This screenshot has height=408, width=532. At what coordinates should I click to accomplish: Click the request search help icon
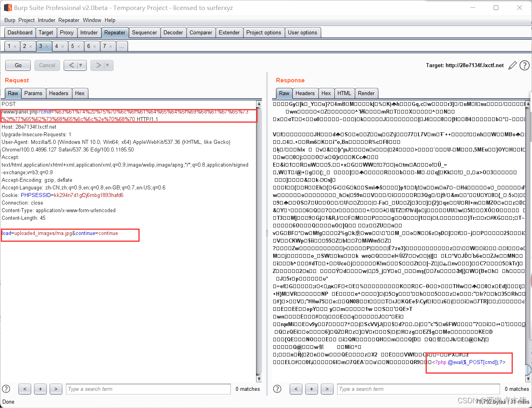[6, 389]
